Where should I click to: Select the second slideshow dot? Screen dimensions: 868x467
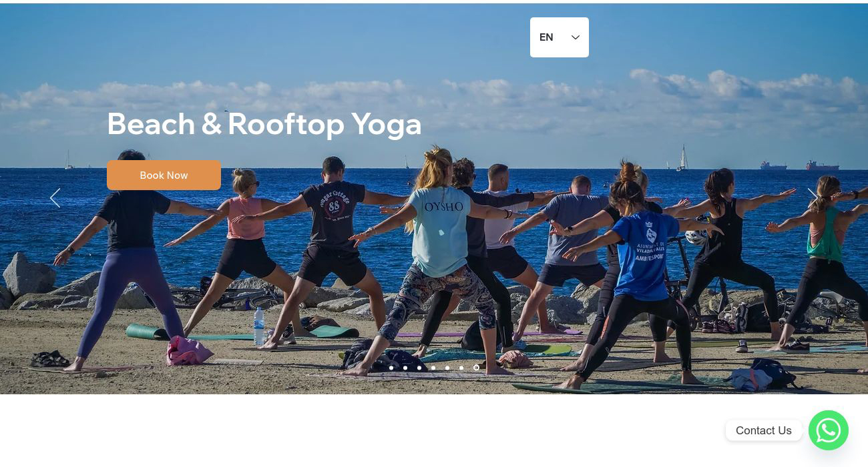click(x=405, y=368)
